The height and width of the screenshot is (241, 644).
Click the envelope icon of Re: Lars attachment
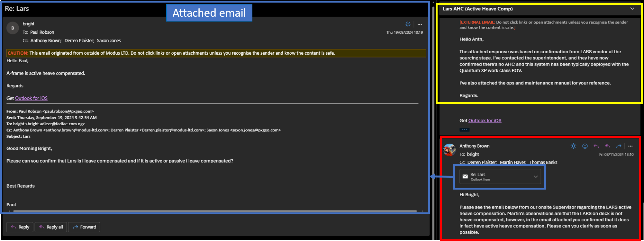coord(465,176)
